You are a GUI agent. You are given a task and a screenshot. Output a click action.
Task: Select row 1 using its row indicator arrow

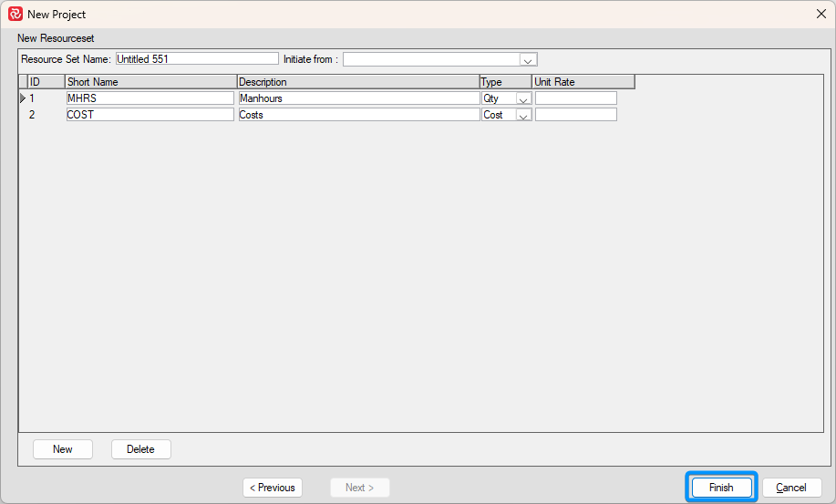point(23,98)
